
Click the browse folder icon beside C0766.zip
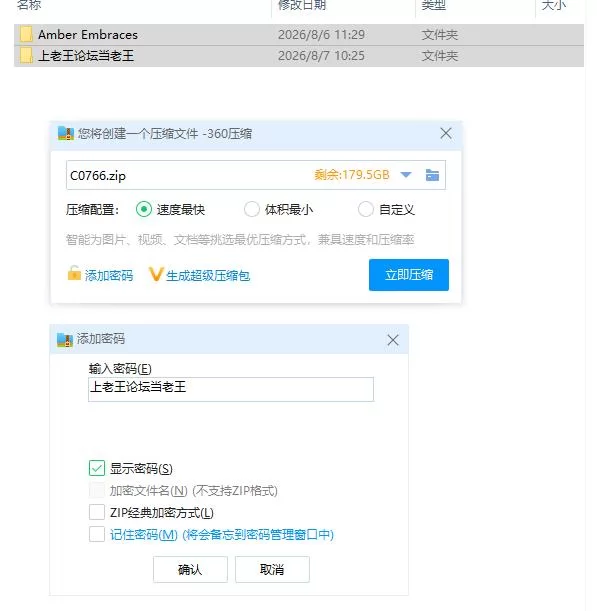[x=432, y=175]
